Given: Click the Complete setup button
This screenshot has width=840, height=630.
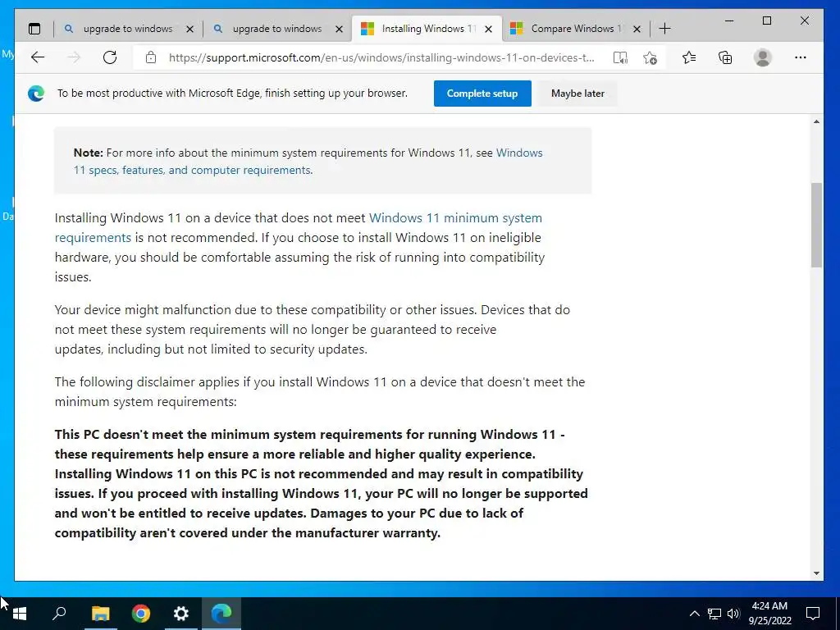Looking at the screenshot, I should click(x=482, y=94).
